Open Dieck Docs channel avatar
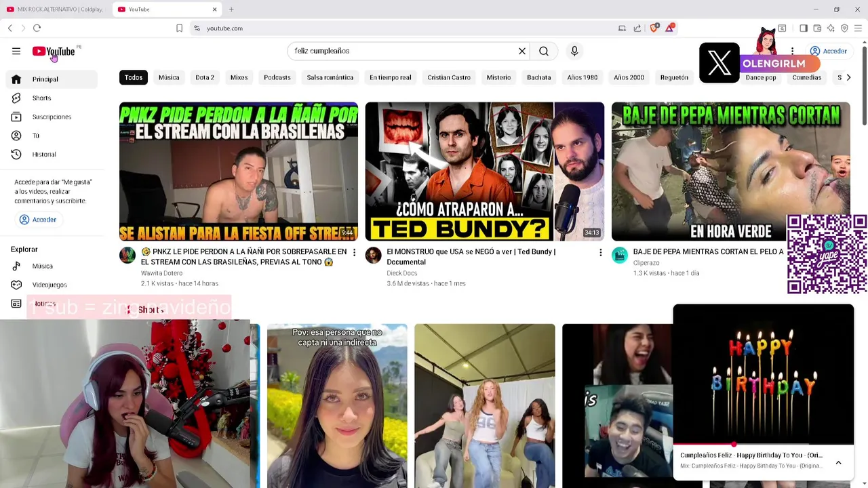Viewport: 868px width, 488px height. (374, 255)
